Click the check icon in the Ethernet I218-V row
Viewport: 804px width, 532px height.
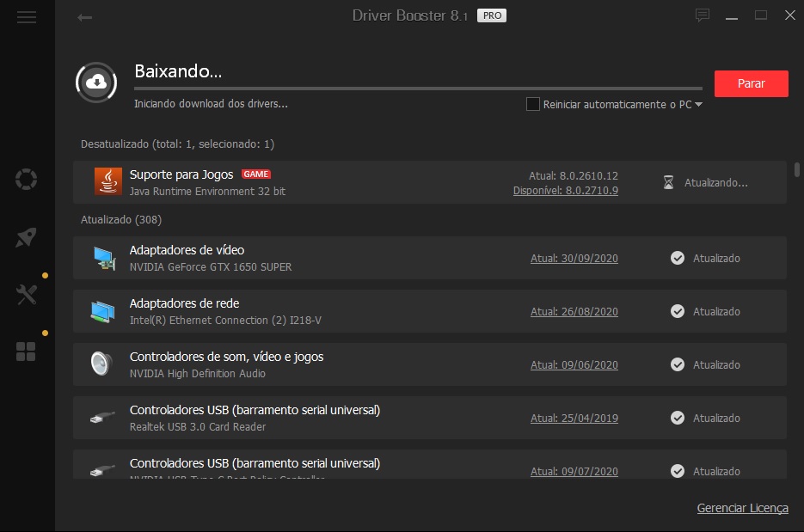point(678,311)
